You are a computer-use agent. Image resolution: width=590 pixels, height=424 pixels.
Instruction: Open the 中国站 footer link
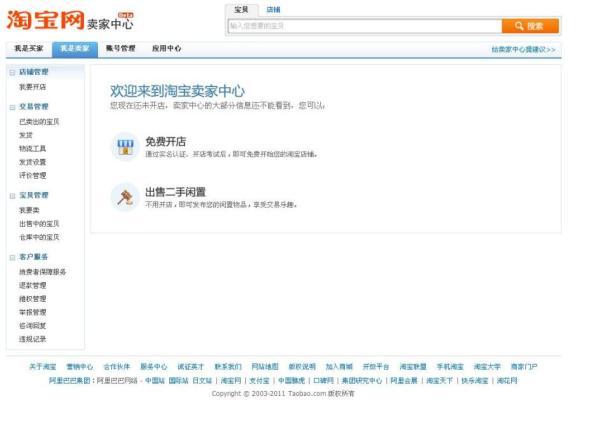[155, 381]
